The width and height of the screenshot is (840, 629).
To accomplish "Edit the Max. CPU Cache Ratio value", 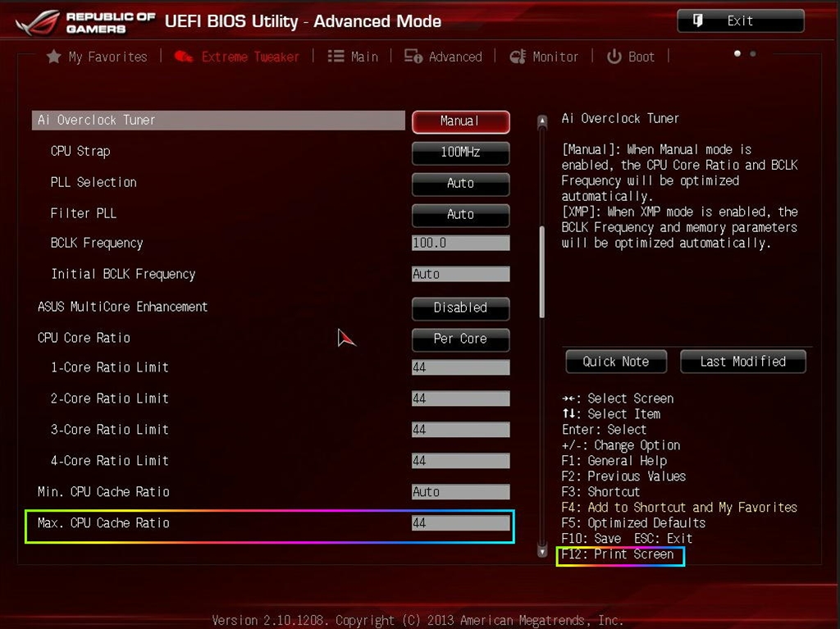I will [461, 523].
